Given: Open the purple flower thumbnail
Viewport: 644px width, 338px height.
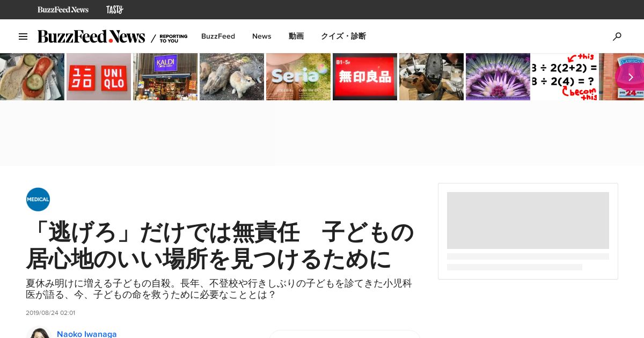Looking at the screenshot, I should coord(498,77).
